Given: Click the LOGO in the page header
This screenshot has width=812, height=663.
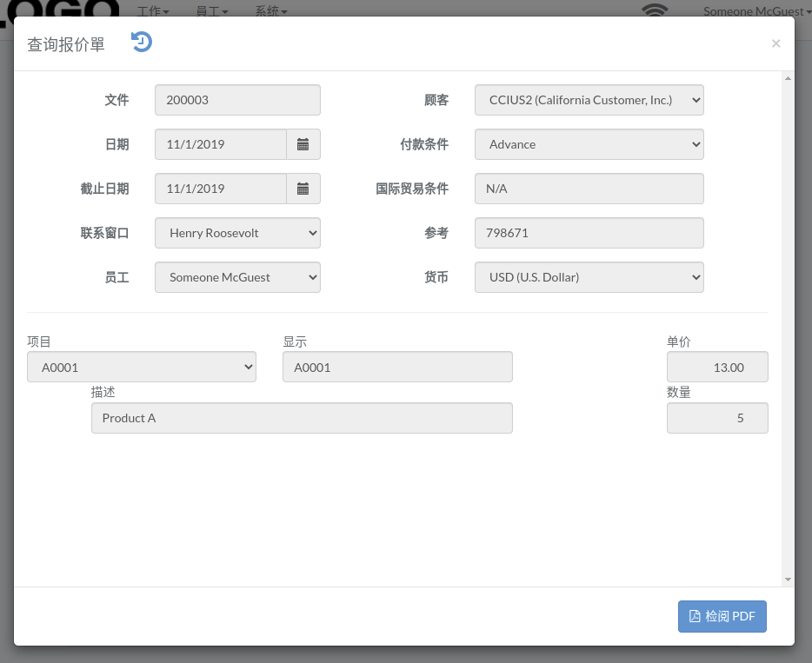Looking at the screenshot, I should point(60,12).
